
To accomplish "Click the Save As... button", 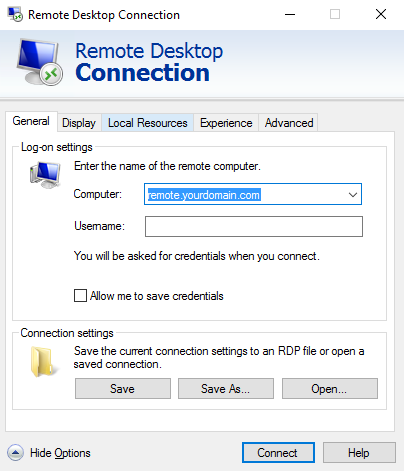I will point(226,388).
